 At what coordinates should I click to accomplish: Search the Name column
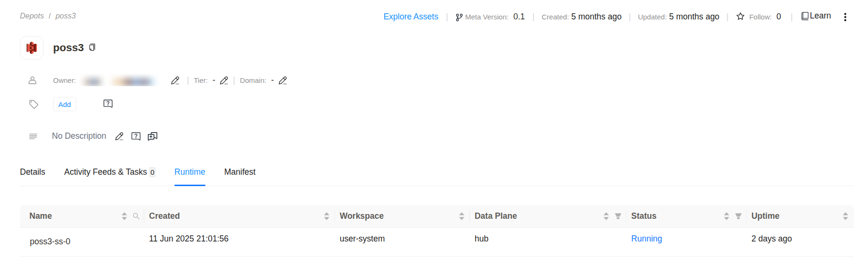tap(136, 216)
